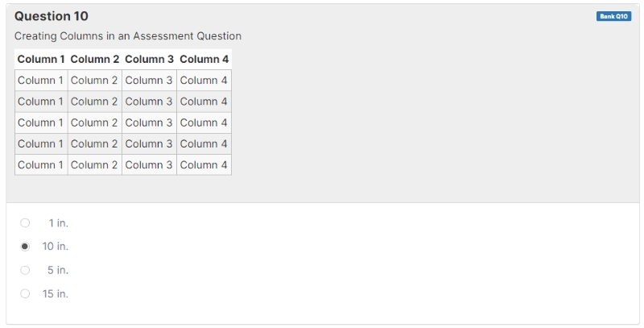The height and width of the screenshot is (328, 644).
Task: Choose the 5 in. radio option
Action: coord(25,270)
